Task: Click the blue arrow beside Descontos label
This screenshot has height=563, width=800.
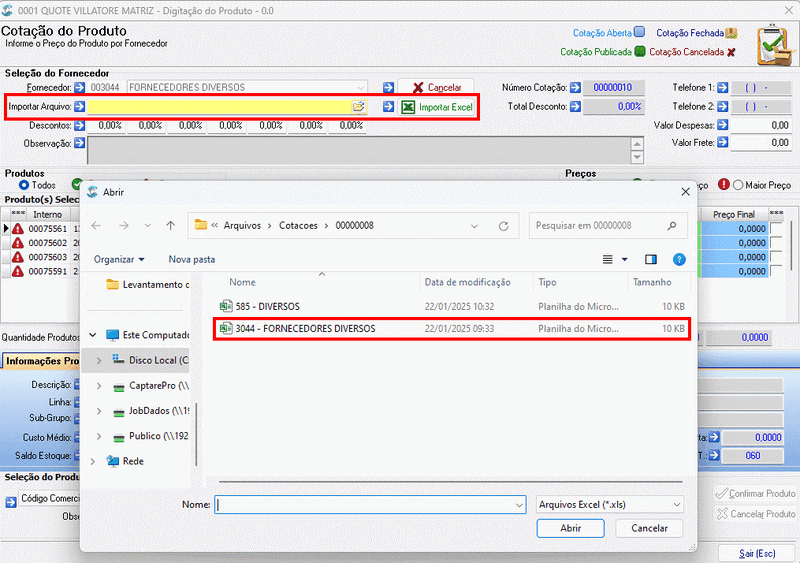Action: tap(79, 125)
